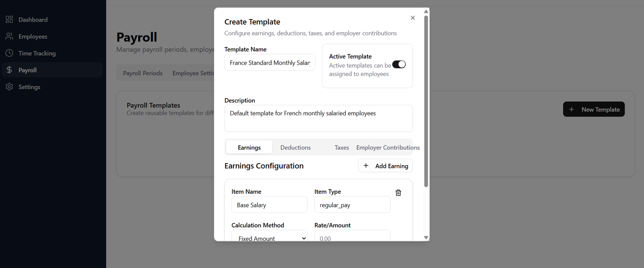Viewport: 644px width, 268px height.
Task: Toggle the Active Template switch
Action: coord(399,65)
